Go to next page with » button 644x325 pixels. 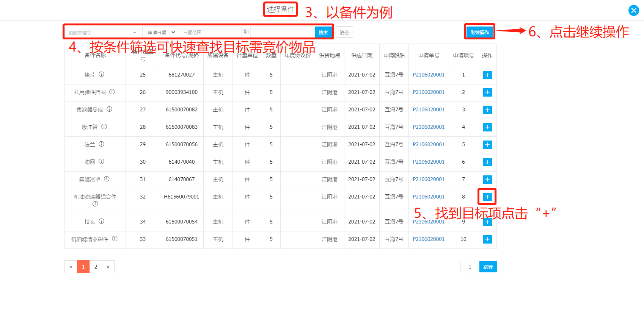click(108, 267)
